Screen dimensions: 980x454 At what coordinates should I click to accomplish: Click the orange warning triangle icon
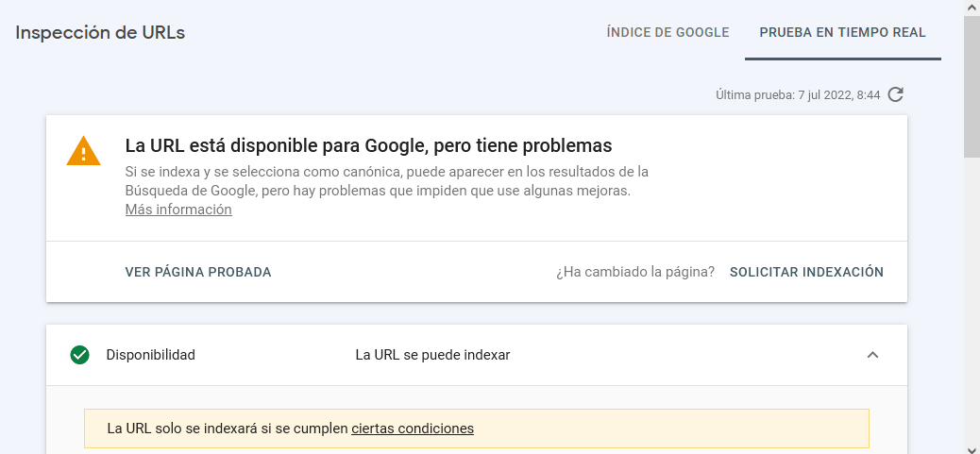pos(83,152)
